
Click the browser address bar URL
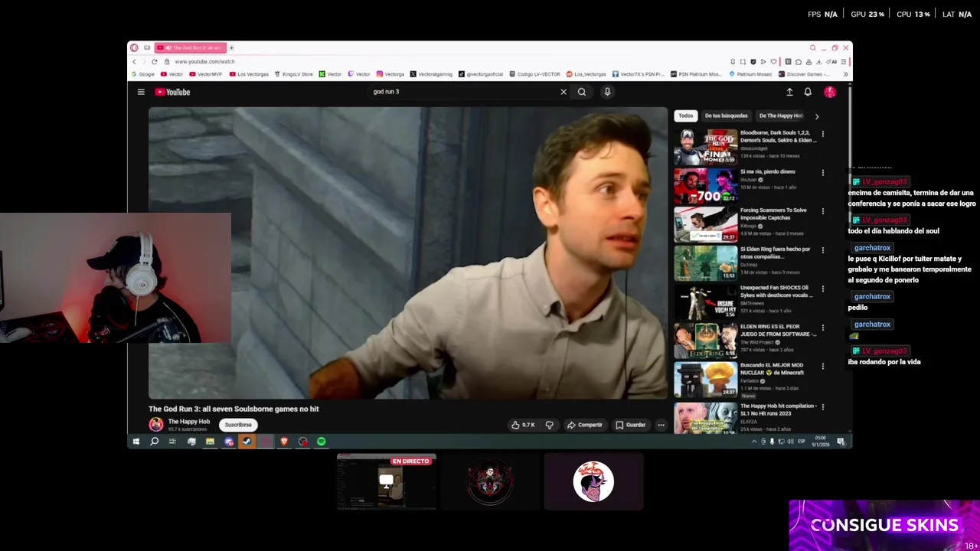click(x=204, y=61)
